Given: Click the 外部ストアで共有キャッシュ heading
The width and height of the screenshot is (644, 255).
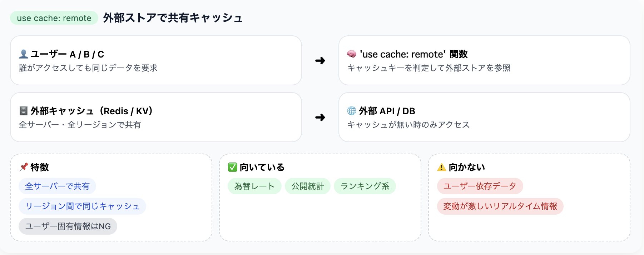Looking at the screenshot, I should tap(173, 18).
